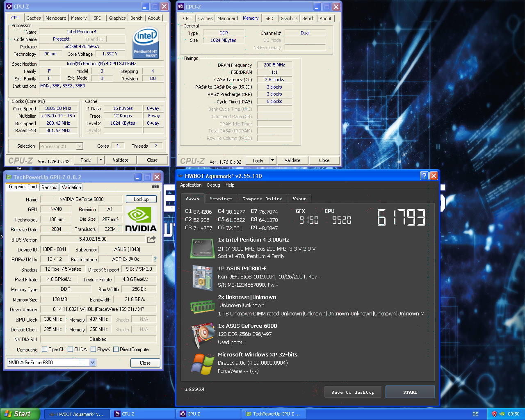Click the HWBOT Aquamark title bar icon

click(180, 176)
